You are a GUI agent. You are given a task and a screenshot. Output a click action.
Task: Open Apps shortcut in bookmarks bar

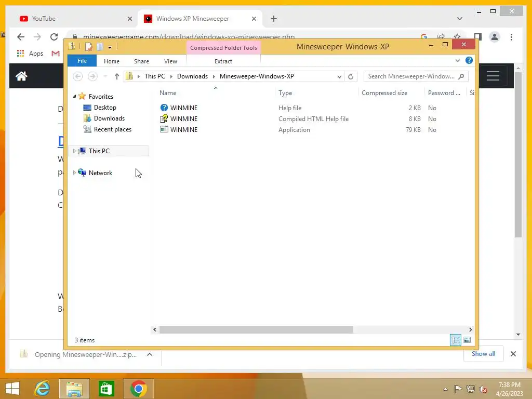(30, 54)
